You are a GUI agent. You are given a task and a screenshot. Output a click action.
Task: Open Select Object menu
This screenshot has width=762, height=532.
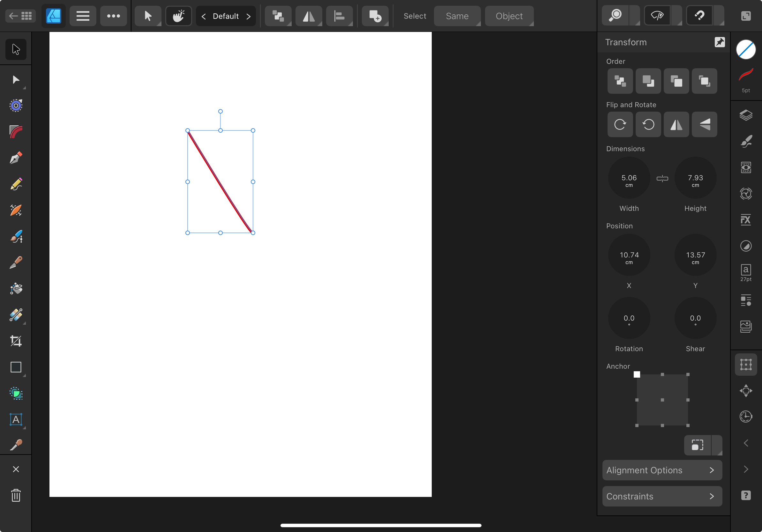[x=509, y=16]
